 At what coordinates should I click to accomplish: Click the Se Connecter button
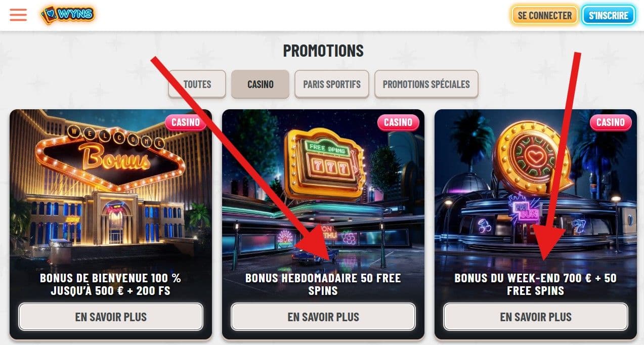[x=545, y=15]
